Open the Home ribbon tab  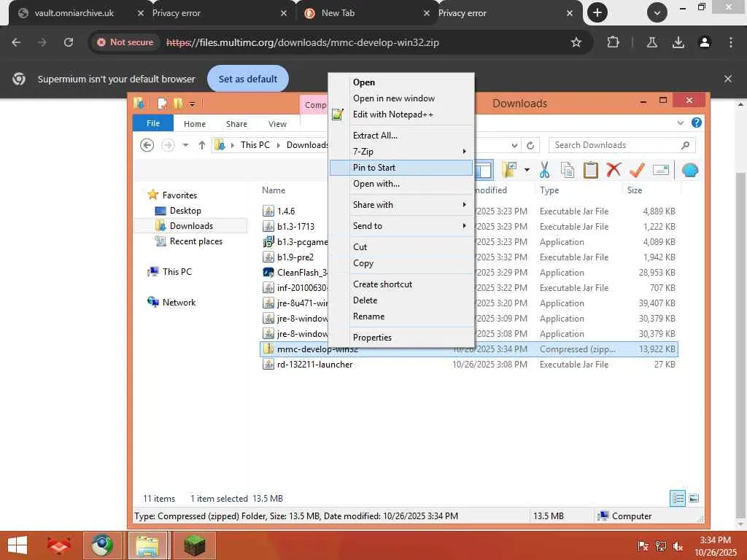point(194,124)
